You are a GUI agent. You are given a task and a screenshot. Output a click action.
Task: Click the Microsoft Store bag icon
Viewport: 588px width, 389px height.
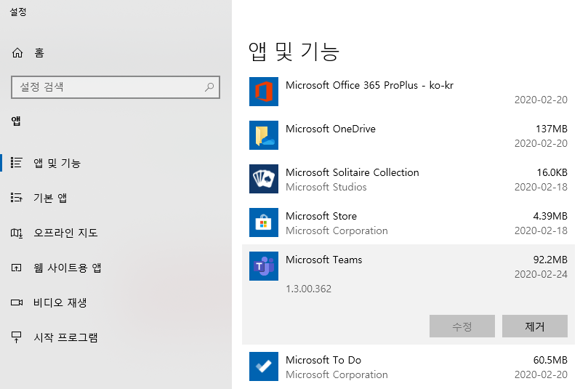click(x=264, y=222)
